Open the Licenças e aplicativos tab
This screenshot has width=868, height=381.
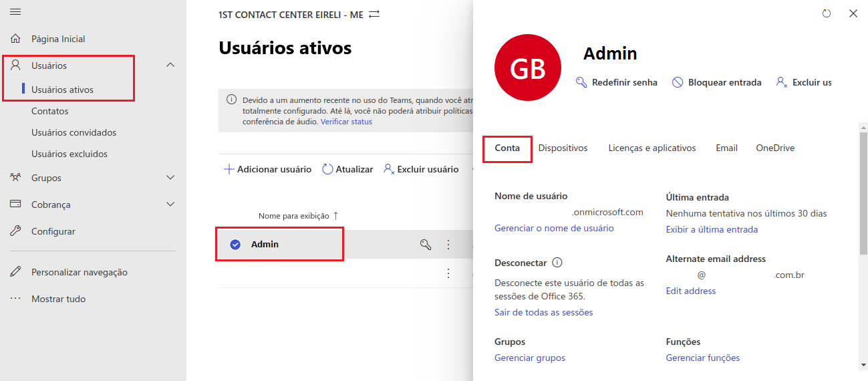[x=652, y=148]
